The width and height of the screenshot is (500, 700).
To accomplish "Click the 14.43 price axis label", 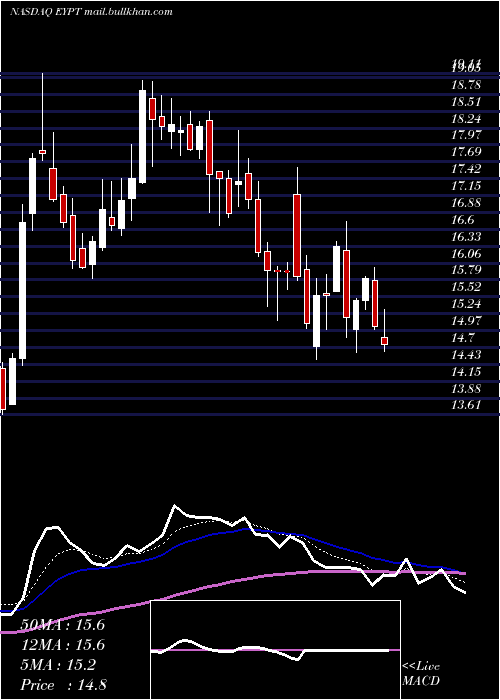I will [x=466, y=354].
